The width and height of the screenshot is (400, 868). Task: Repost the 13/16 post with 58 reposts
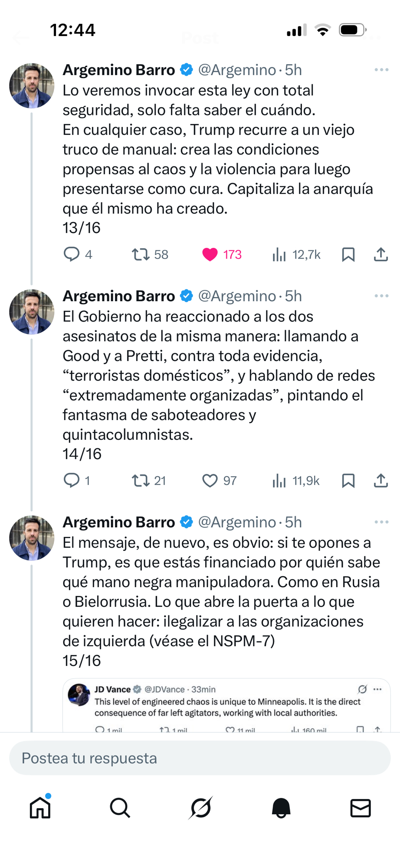141,254
